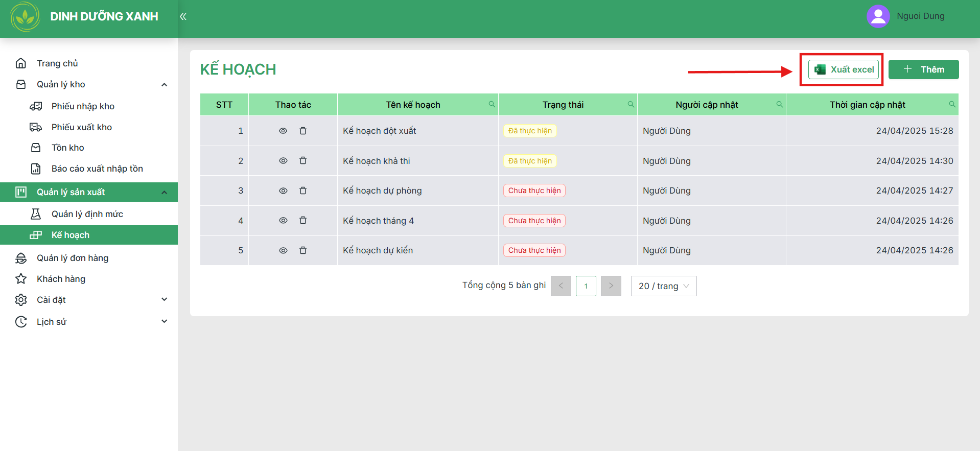Screen dimensions: 980x451
Task: Click the Phiếu nhập kho truck icon
Action: click(36, 106)
